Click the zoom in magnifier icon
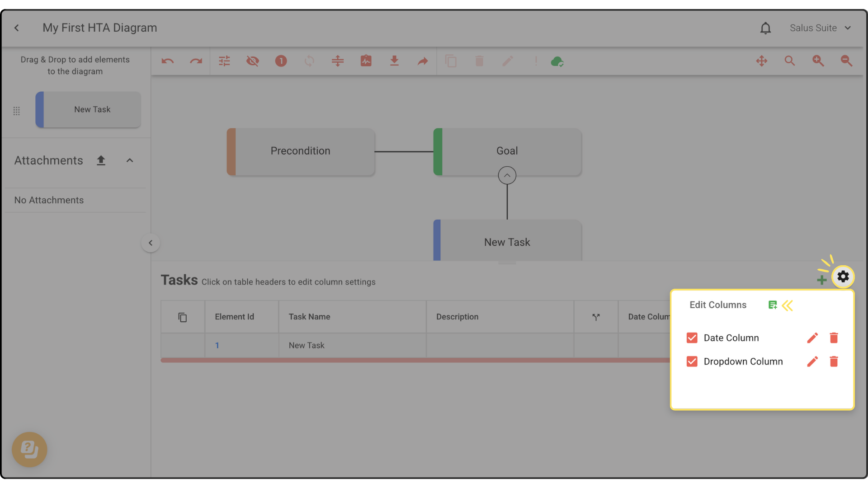868x488 pixels. (x=818, y=61)
